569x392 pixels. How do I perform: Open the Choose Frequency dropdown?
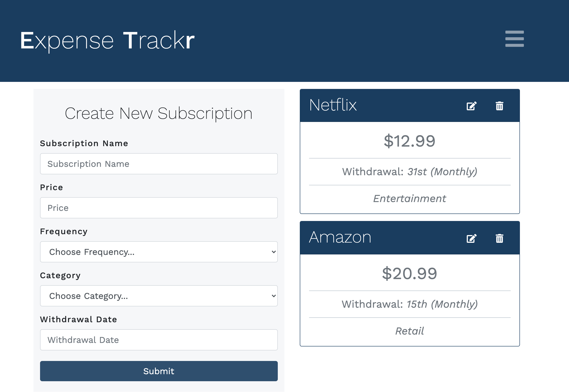(159, 252)
